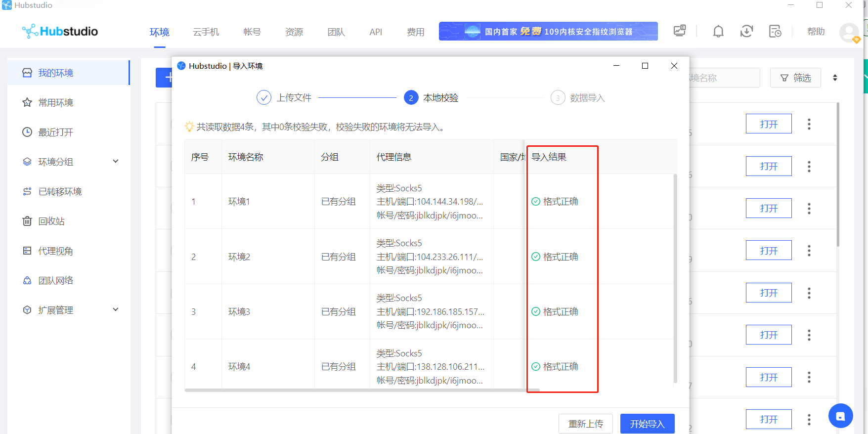Click the sort arrows next to 筛选
Screen dimensions: 868x434
[835, 78]
